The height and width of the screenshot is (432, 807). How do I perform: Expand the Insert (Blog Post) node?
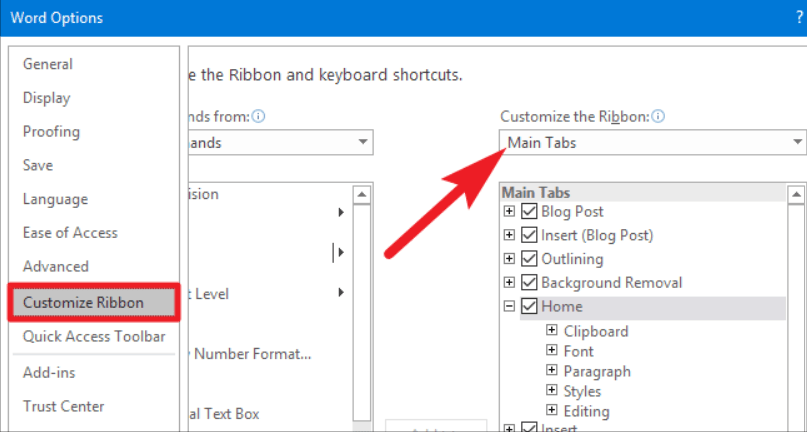click(509, 235)
